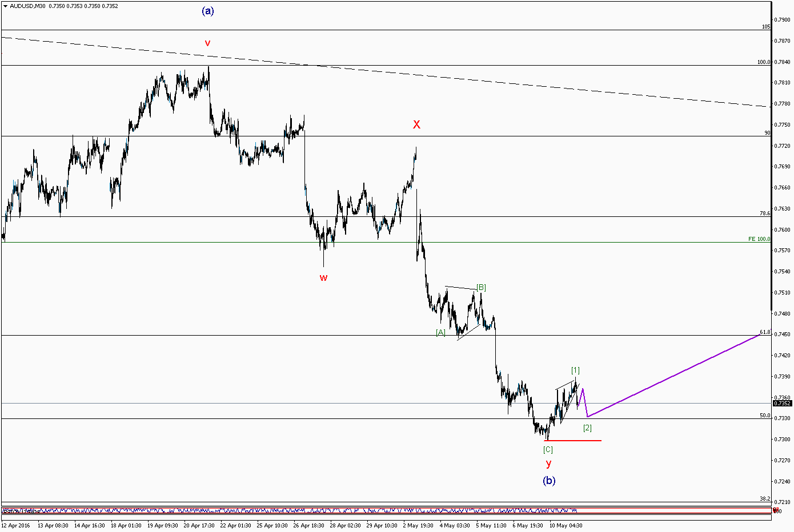The width and height of the screenshot is (794, 532).
Task: Select the green [B] wave label
Action: click(x=482, y=287)
